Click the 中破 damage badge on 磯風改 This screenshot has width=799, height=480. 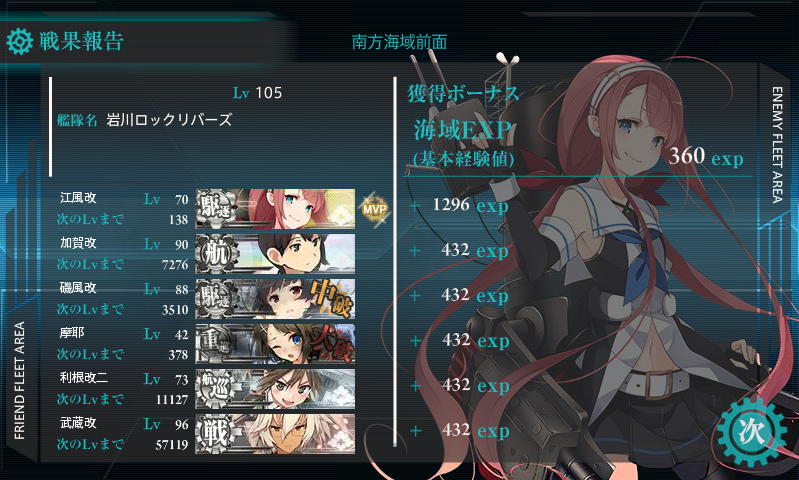coord(331,298)
